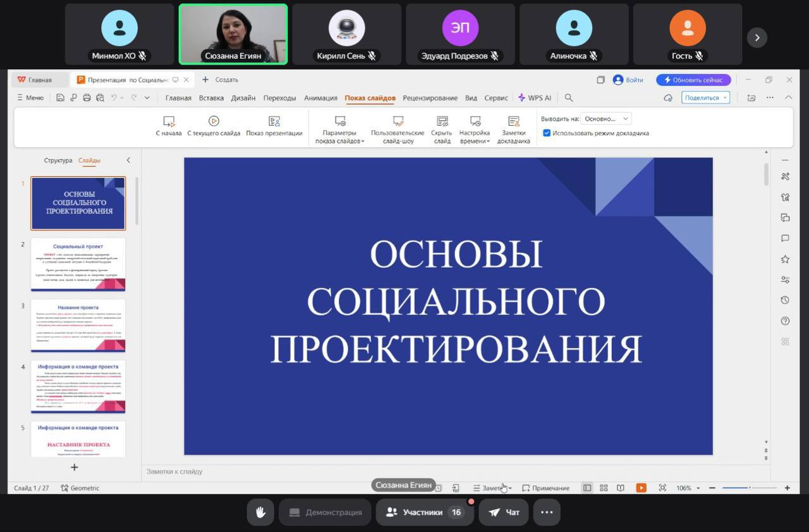Viewport: 809px width, 532px height.
Task: Switch to slide sorter grid view icon
Action: coord(604,488)
